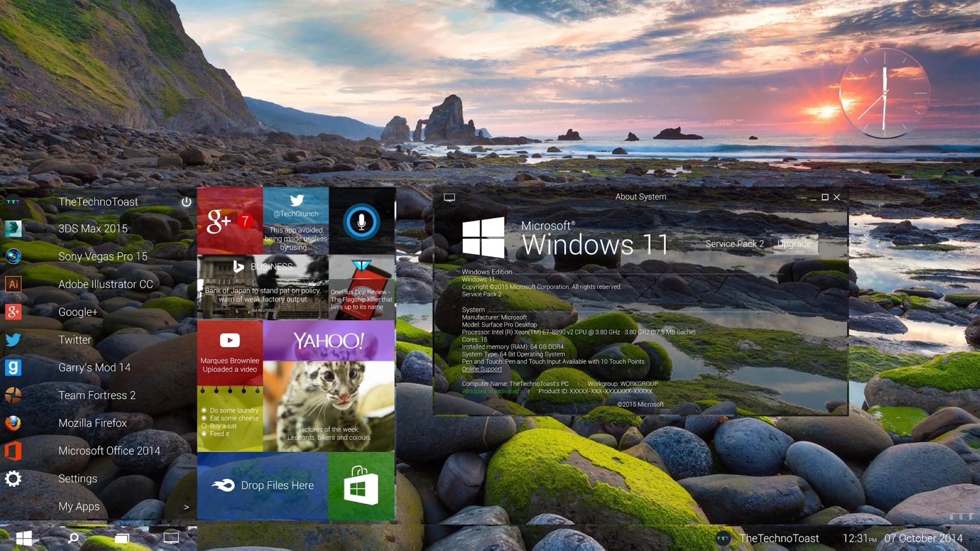Click the 'Workgroup: WORKGROUP' text

point(623,384)
